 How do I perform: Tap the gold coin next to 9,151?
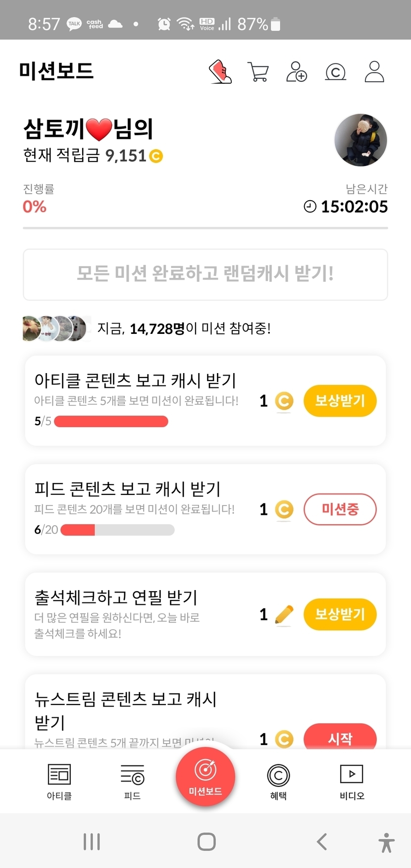pyautogui.click(x=156, y=156)
